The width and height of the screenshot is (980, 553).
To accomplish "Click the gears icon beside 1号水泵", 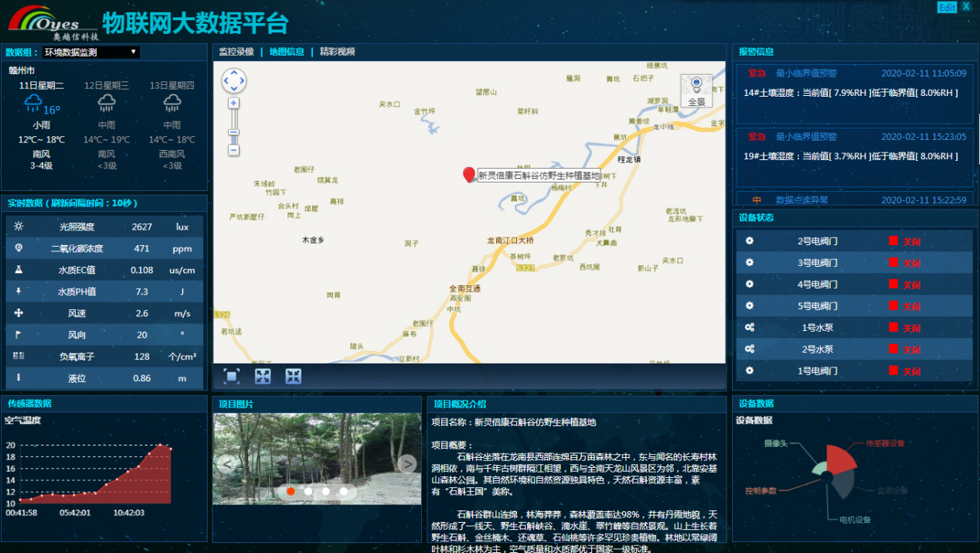I will 749,327.
